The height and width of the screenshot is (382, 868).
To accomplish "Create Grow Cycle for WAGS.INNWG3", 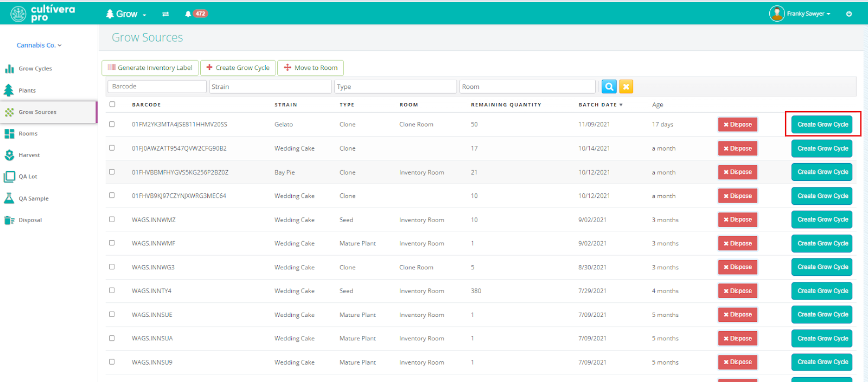I will click(822, 267).
